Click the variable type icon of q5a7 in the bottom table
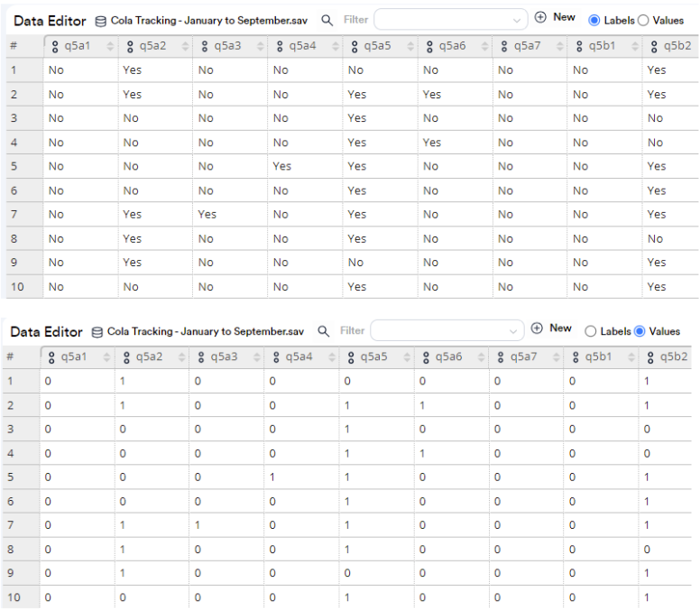The height and width of the screenshot is (611, 700). coord(501,357)
